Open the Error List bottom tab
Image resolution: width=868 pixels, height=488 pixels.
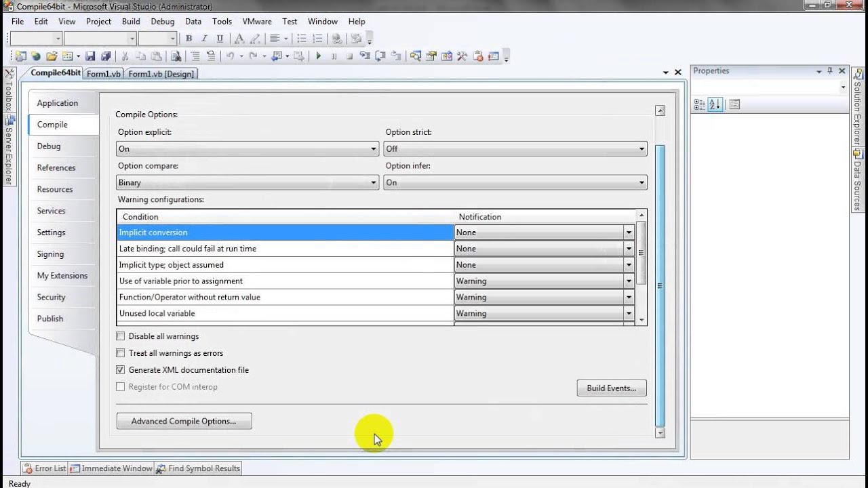(45, 468)
